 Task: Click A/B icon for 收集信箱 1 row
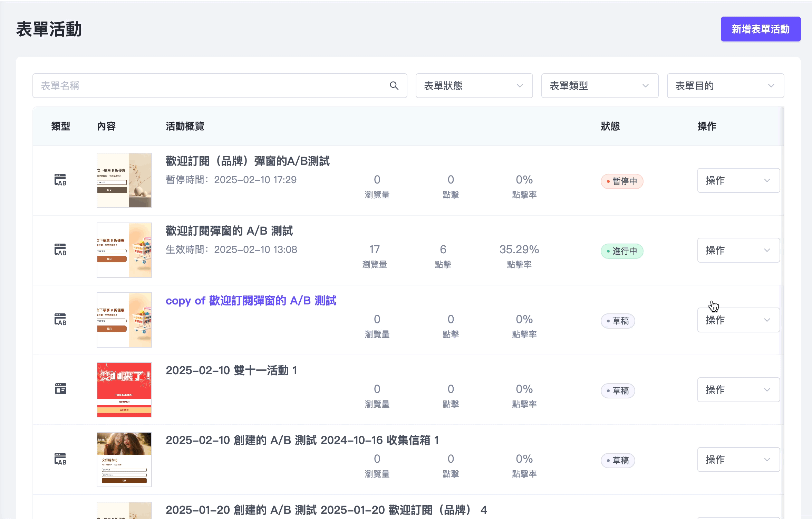tap(60, 459)
